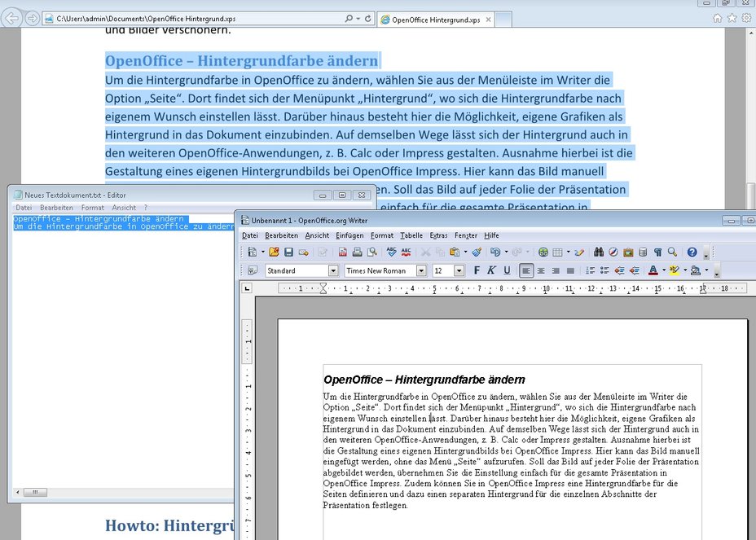Open browser settings gear icon
The height and width of the screenshot is (540, 756).
(x=746, y=18)
